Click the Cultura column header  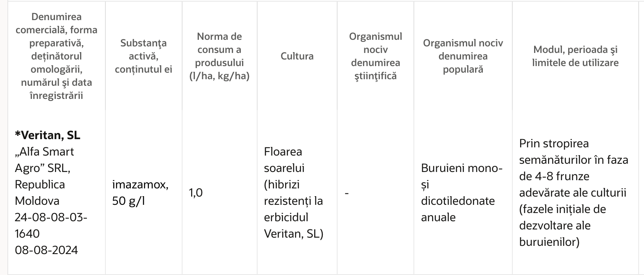[297, 56]
